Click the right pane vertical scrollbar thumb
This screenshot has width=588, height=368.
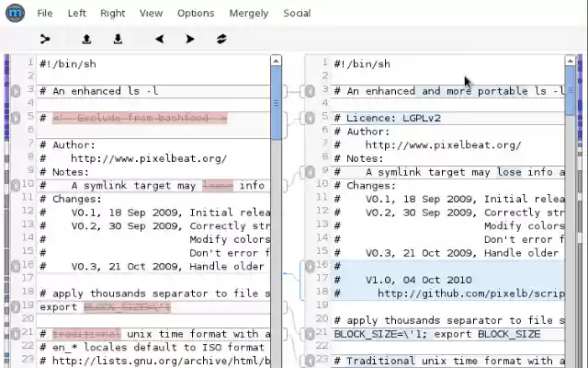[570, 91]
